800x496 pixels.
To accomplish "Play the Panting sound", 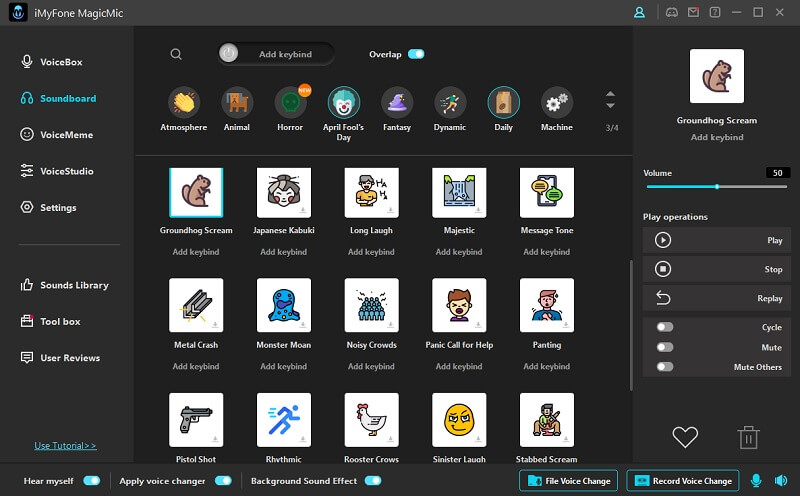I will pyautogui.click(x=547, y=305).
